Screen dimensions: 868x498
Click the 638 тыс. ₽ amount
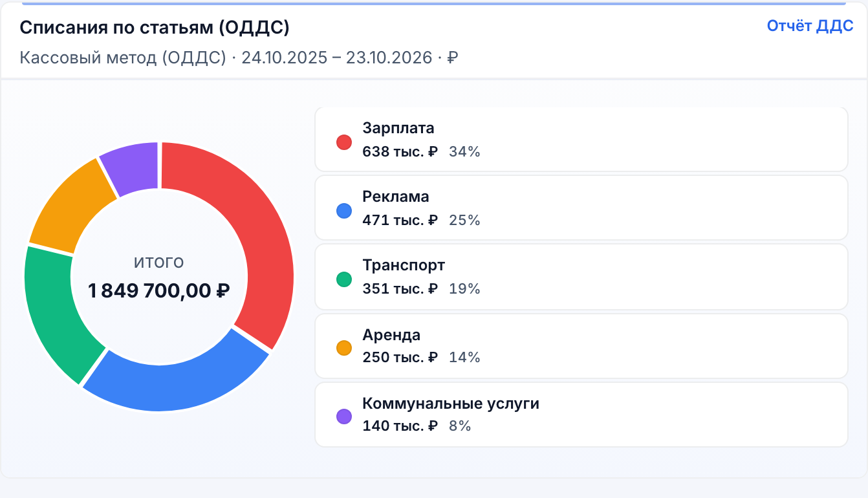coord(400,152)
